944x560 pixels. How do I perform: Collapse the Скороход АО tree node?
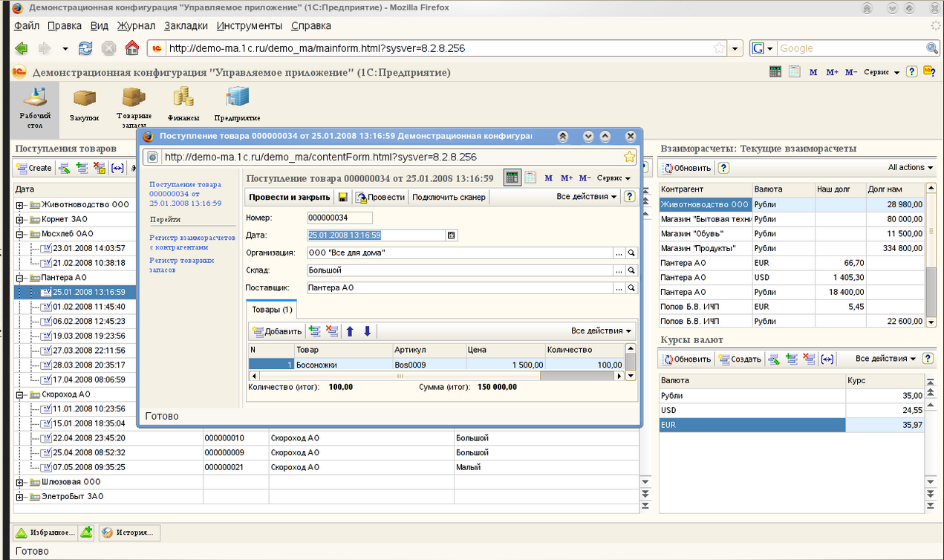(x=19, y=394)
